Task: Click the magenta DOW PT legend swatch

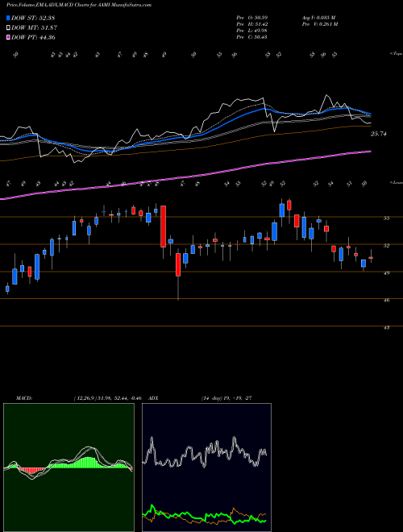Action: [9, 37]
